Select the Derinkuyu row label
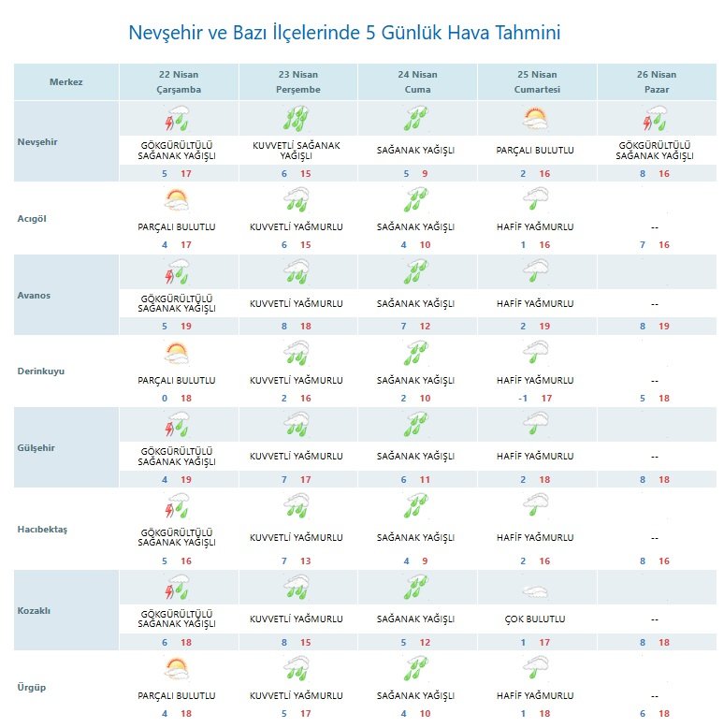724x728 pixels. coord(43,371)
